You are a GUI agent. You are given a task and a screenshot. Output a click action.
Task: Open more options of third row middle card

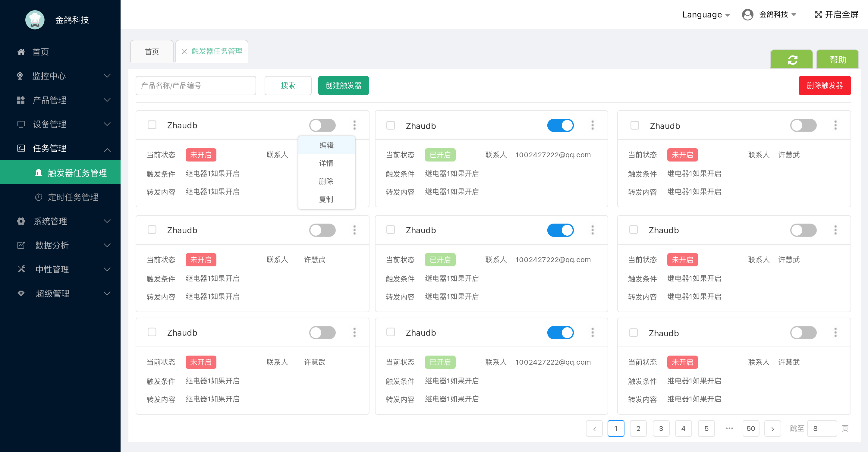coord(593,332)
